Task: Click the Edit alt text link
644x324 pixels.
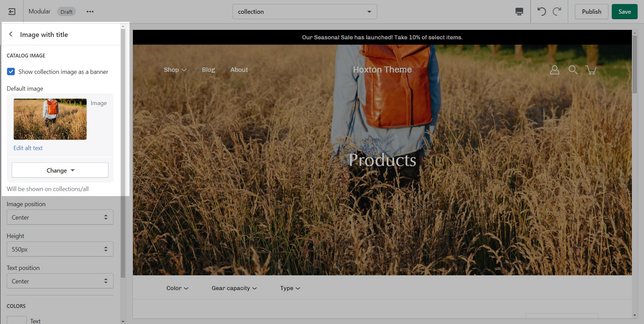Action: coord(28,148)
